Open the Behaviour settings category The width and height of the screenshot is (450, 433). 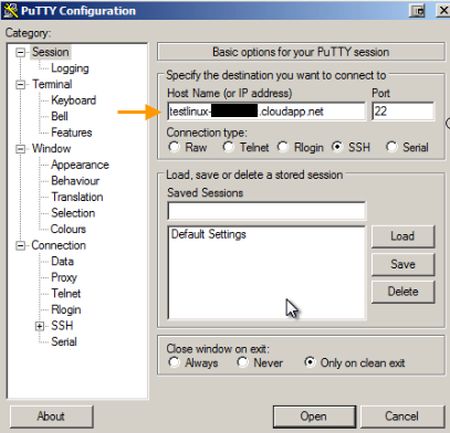[x=75, y=181]
